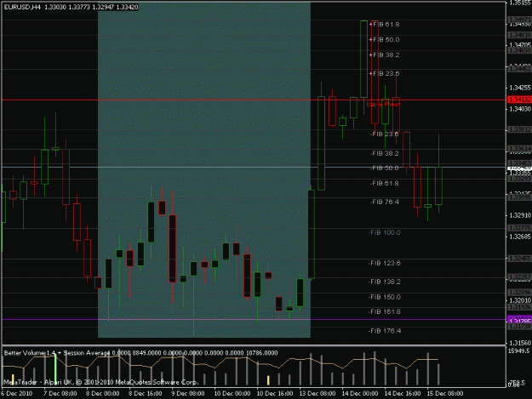The width and height of the screenshot is (532, 399).
Task: Click the 1.31560 price axis value
Action: 520,343
